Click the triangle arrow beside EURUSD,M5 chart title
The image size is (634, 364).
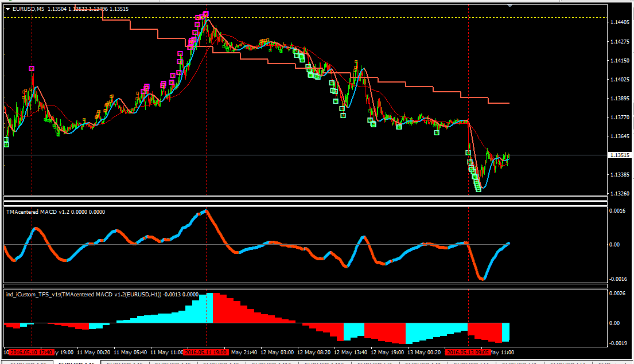tap(7, 9)
